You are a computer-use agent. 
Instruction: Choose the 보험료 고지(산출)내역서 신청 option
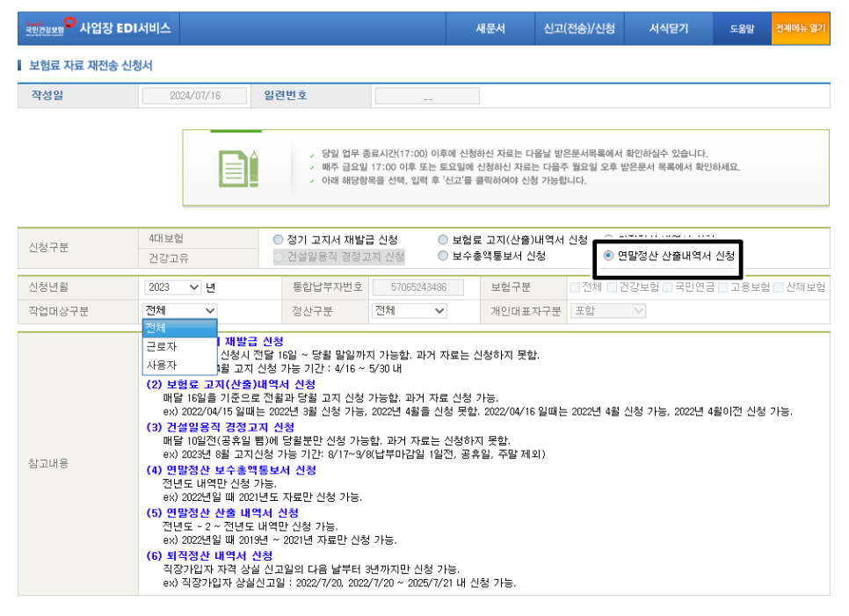click(444, 238)
